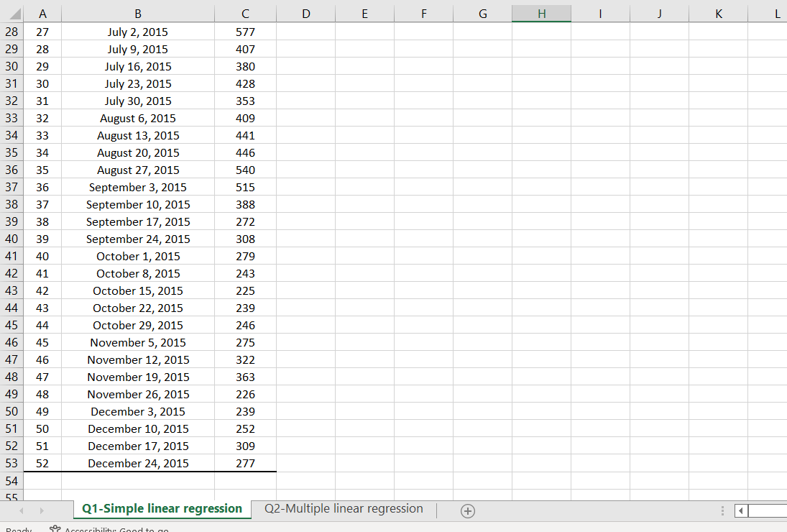Click row 40 header
787x532 pixels.
click(11, 239)
